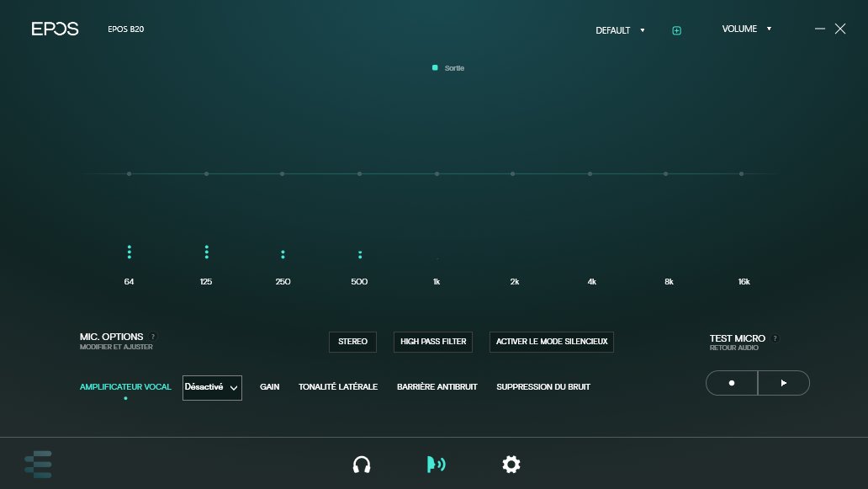Toggle the High Pass Filter
This screenshot has height=489, width=868.
coord(432,342)
